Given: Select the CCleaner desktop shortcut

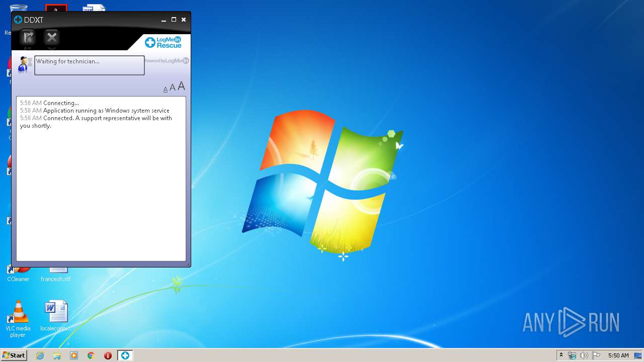Looking at the screenshot, I should click(x=18, y=276).
